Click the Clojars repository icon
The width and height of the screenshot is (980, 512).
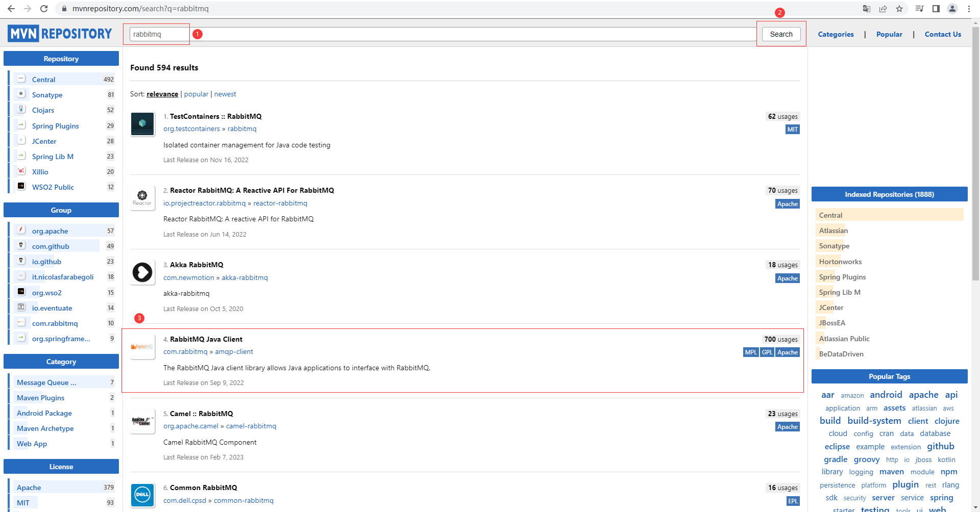pyautogui.click(x=21, y=109)
